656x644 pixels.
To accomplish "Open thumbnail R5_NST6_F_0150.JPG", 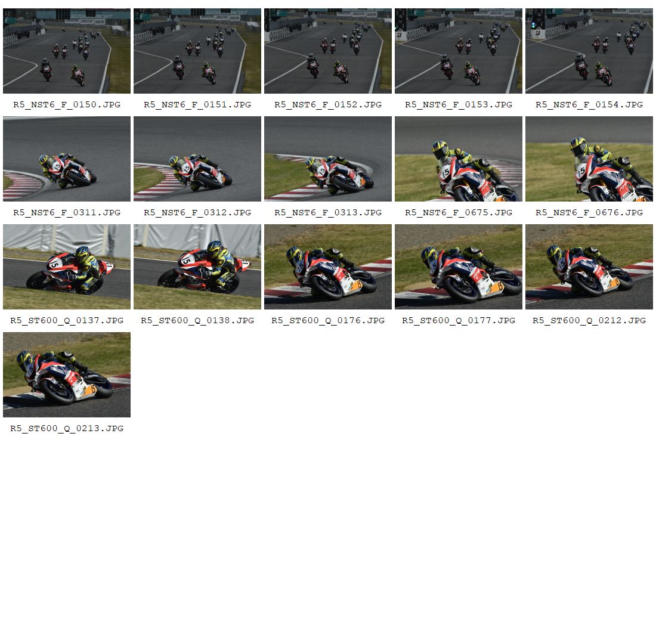I will [x=67, y=51].
